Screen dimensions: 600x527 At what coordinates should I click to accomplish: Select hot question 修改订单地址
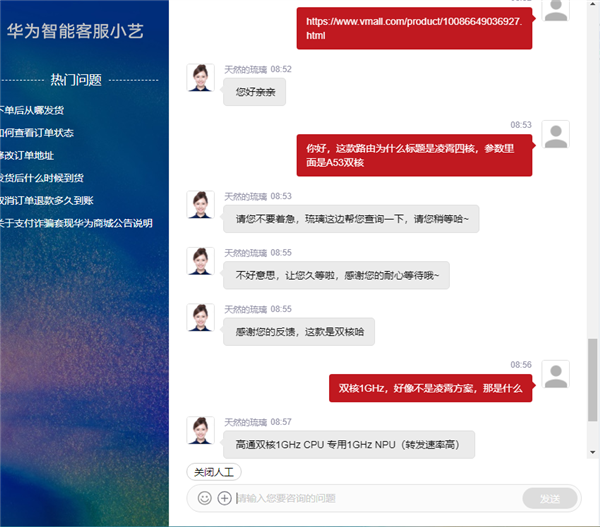pos(27,155)
